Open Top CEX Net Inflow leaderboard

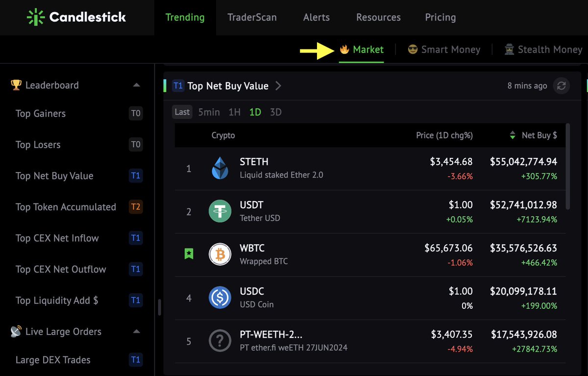[57, 238]
